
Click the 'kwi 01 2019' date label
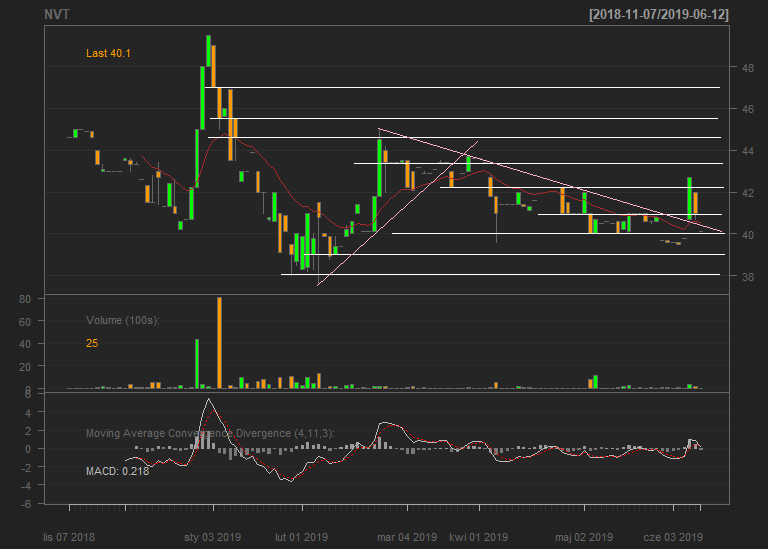479,537
